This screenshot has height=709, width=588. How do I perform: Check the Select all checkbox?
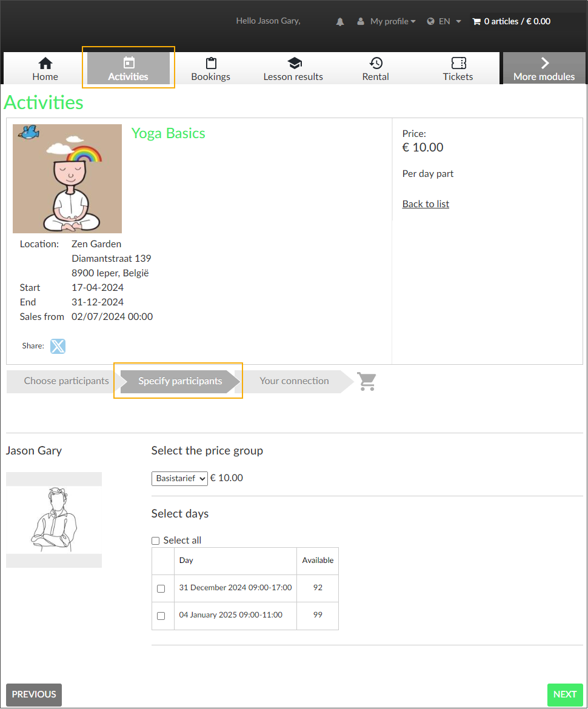click(156, 541)
